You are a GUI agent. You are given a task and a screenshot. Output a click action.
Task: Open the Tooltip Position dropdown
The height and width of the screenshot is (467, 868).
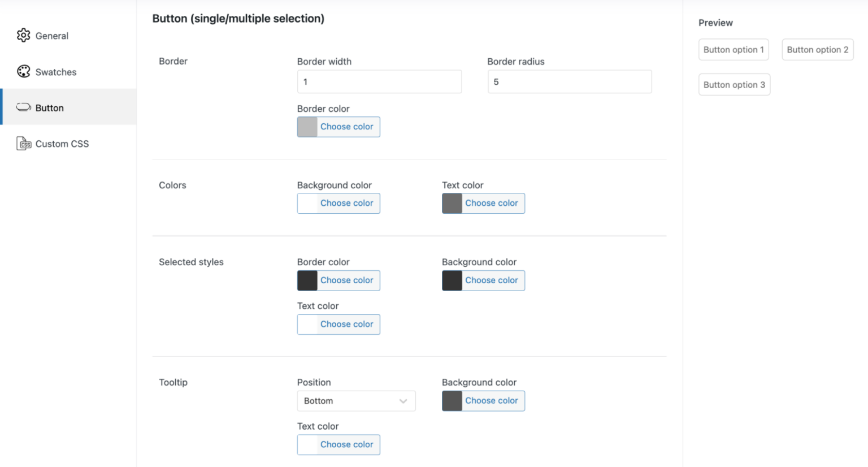click(356, 401)
